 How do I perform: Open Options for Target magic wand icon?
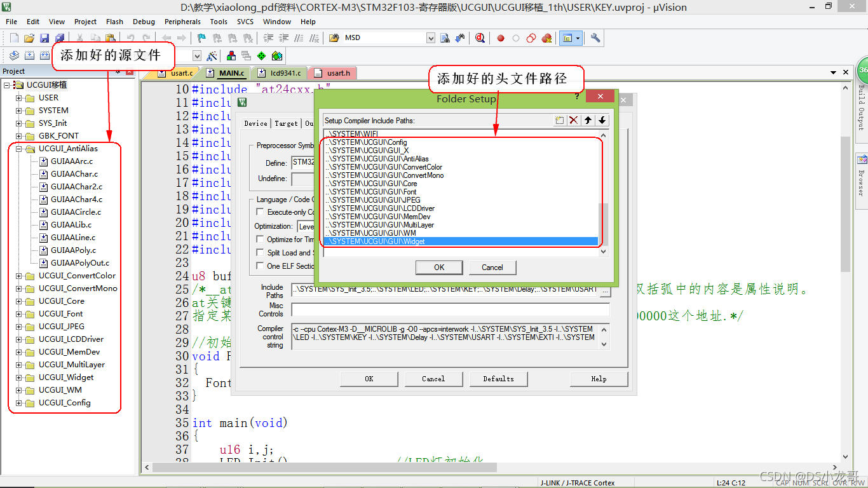click(x=212, y=56)
